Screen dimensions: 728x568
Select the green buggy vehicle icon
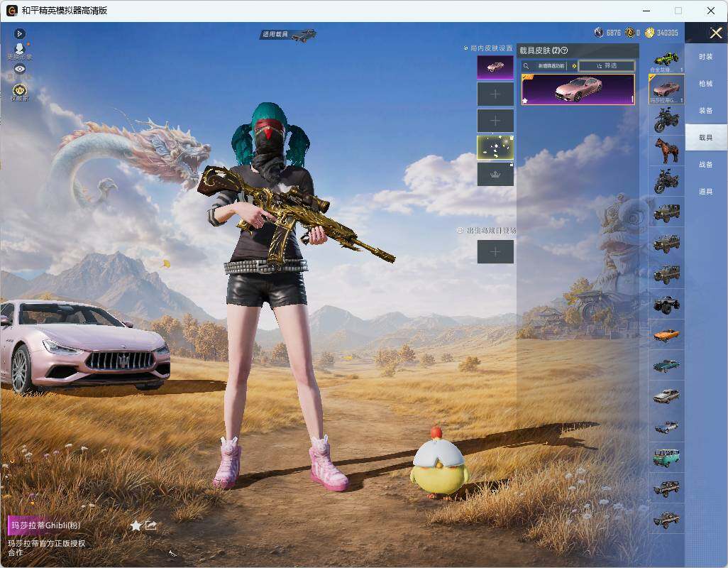pos(666,59)
